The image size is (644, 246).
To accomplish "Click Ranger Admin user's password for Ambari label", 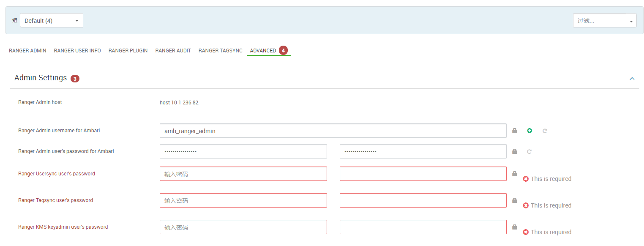I will pyautogui.click(x=66, y=151).
